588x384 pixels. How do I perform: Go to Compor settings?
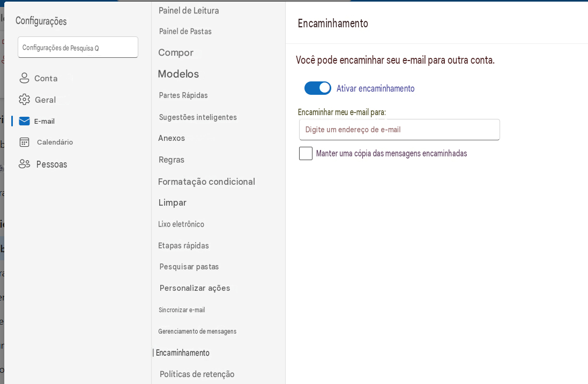[176, 52]
